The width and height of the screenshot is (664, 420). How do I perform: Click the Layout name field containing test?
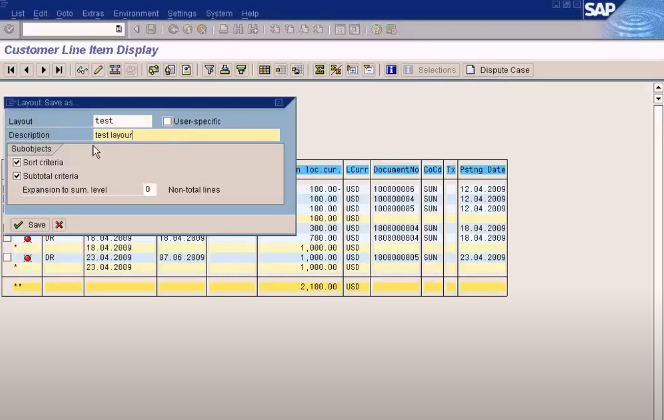pyautogui.click(x=122, y=121)
